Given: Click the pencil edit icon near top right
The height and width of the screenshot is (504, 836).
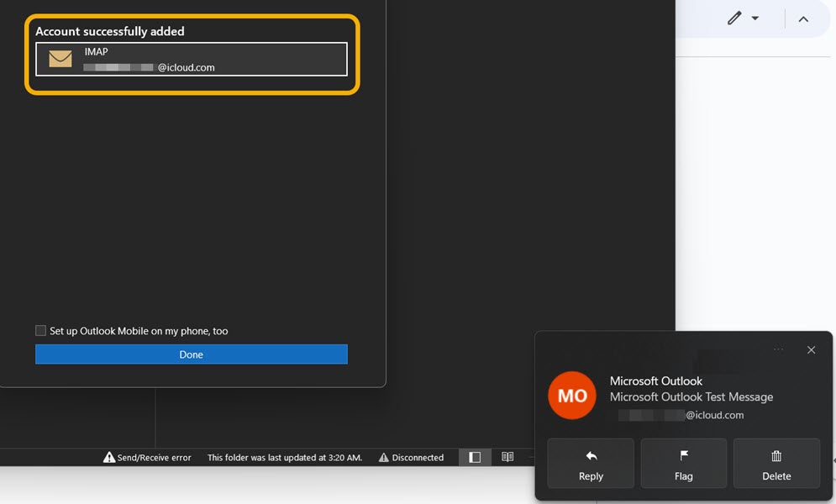Looking at the screenshot, I should 734,18.
